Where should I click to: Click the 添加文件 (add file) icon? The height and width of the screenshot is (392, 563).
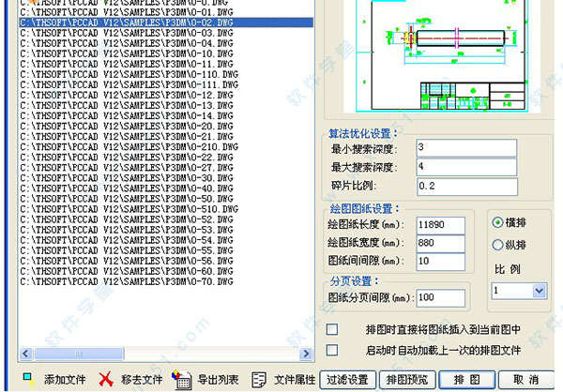point(28,379)
